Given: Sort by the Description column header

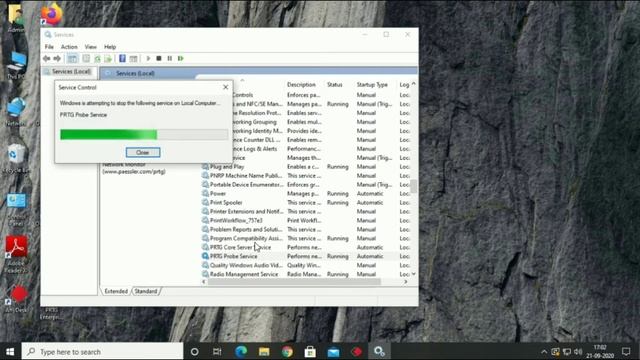Looking at the screenshot, I should [x=301, y=85].
